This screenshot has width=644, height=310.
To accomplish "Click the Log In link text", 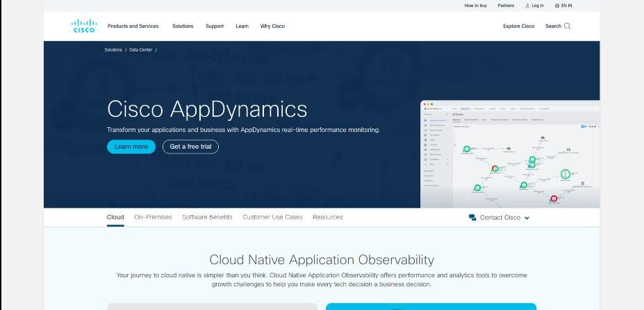I will (x=537, y=6).
